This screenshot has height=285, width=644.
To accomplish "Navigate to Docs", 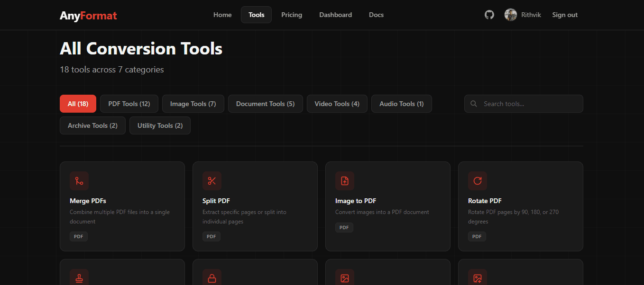I will pyautogui.click(x=376, y=15).
